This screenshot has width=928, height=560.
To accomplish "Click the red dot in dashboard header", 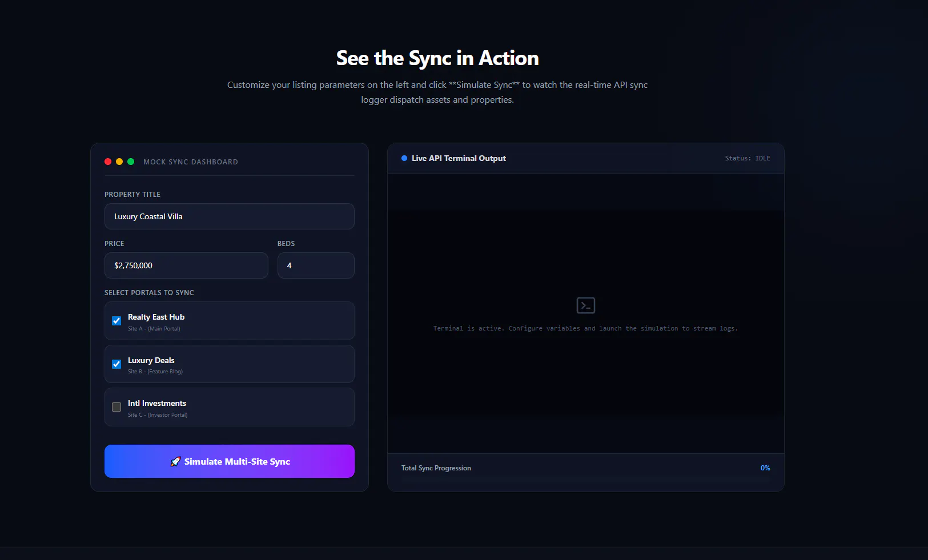I will pyautogui.click(x=108, y=162).
